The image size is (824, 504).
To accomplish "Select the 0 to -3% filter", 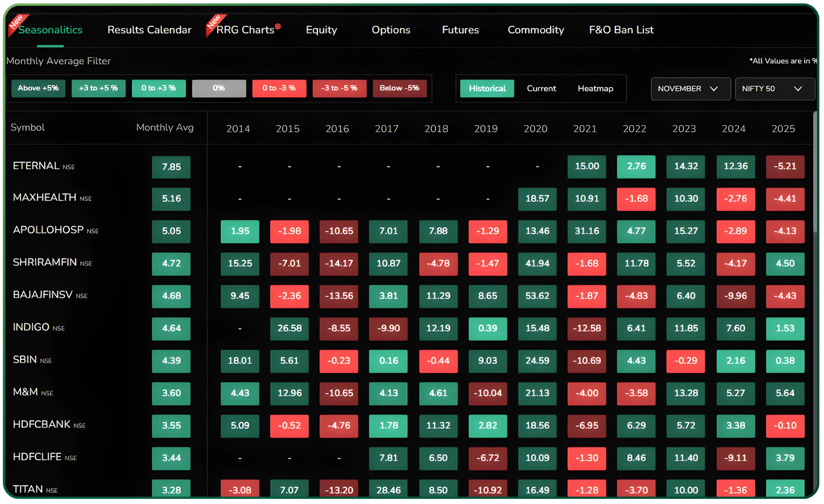I will point(279,88).
